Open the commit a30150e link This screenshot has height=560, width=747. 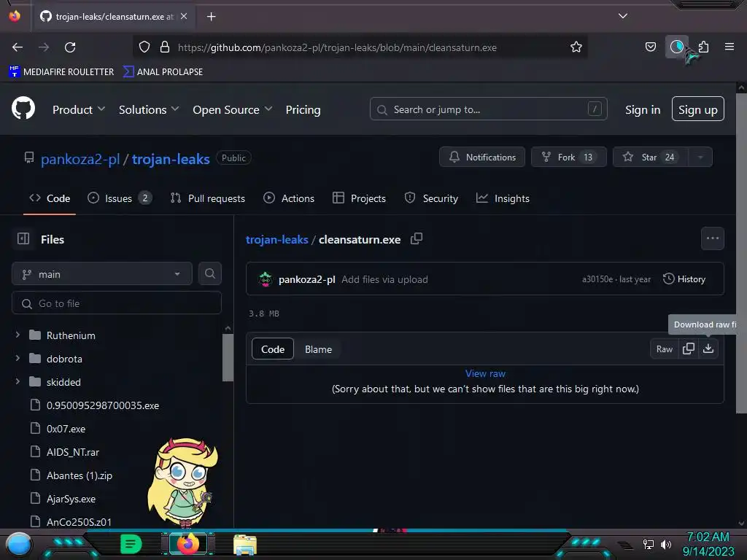(597, 279)
